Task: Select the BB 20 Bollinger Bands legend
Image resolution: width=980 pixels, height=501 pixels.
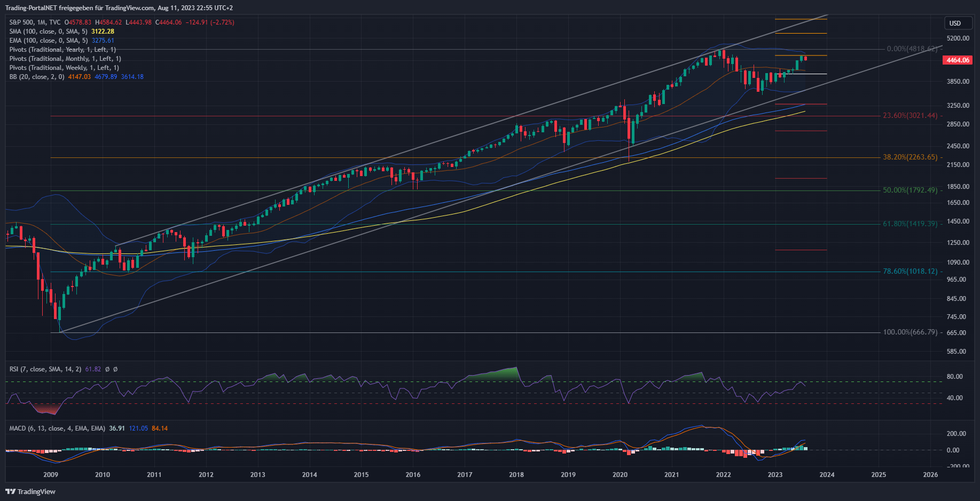Action: (x=36, y=77)
